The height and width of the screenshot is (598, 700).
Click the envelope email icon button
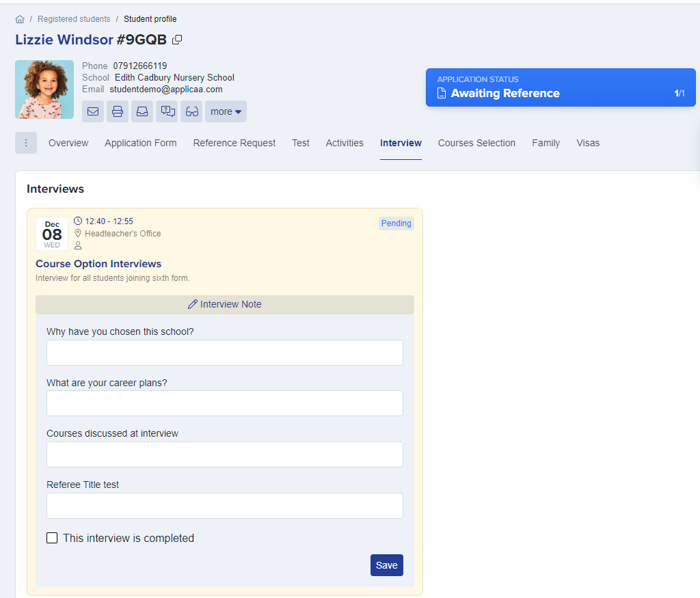93,111
